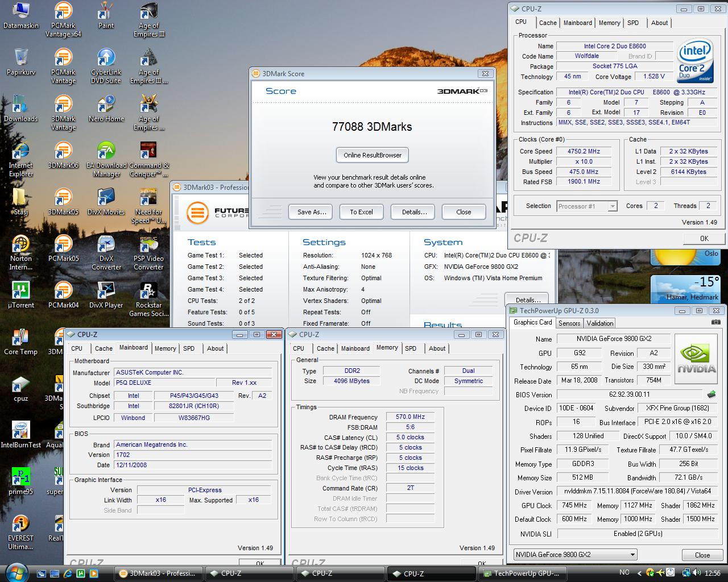The height and width of the screenshot is (582, 728).
Task: Select CPU tab in Mainboard CPU-Z window
Action: (x=77, y=348)
